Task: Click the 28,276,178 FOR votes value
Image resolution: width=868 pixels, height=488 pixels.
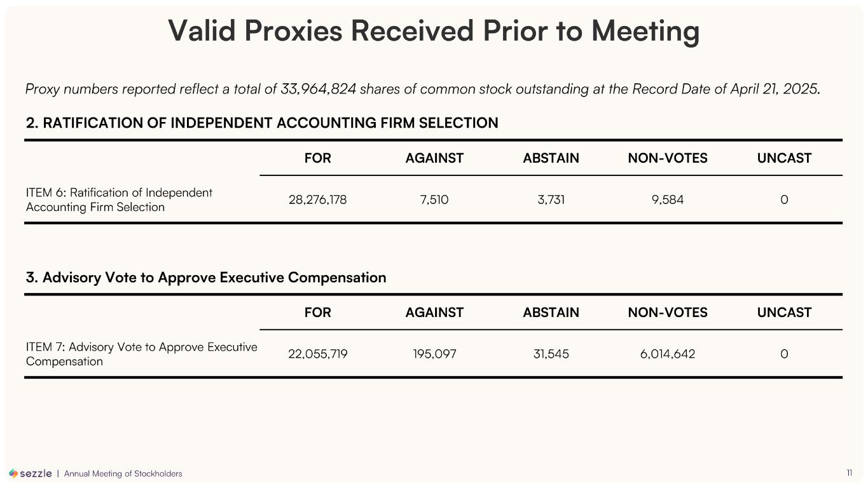Action: 317,200
